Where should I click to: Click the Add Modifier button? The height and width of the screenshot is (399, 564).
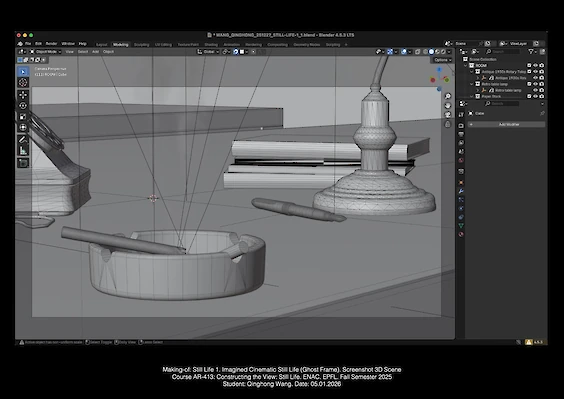(x=506, y=124)
